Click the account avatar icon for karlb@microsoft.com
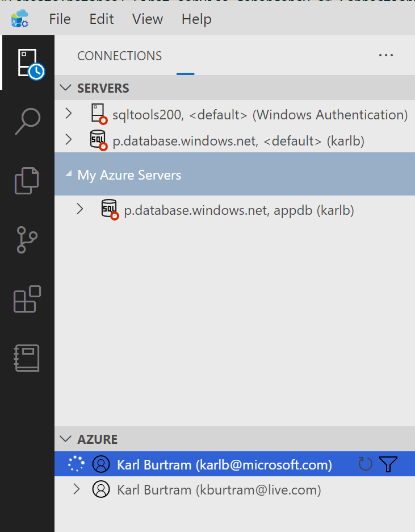The width and height of the screenshot is (415, 532). (101, 464)
